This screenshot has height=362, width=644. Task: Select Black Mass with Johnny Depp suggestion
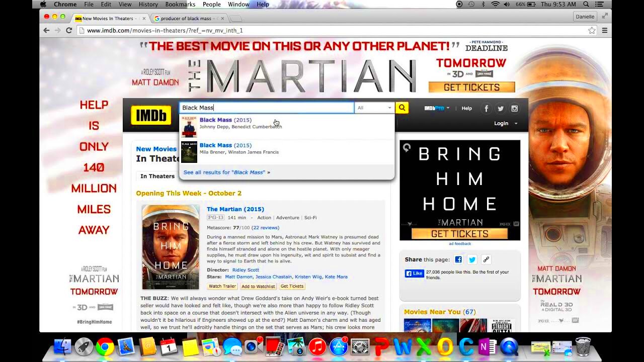pos(287,126)
